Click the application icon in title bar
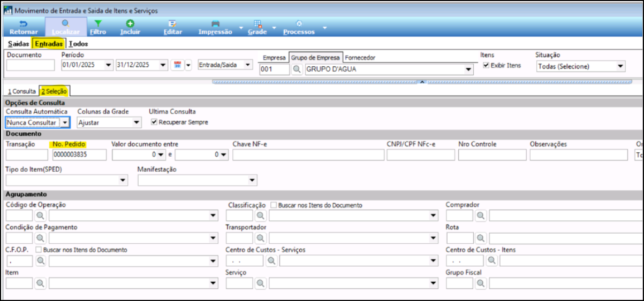 tap(8, 11)
